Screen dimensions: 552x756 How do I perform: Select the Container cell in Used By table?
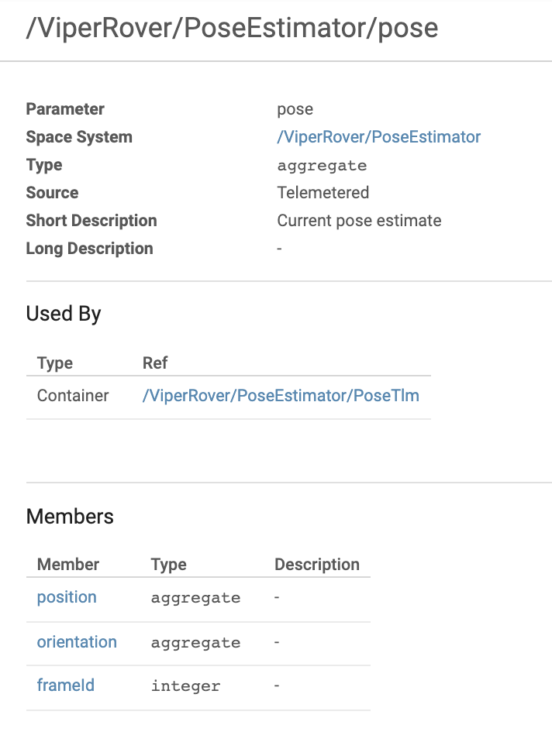tap(73, 395)
